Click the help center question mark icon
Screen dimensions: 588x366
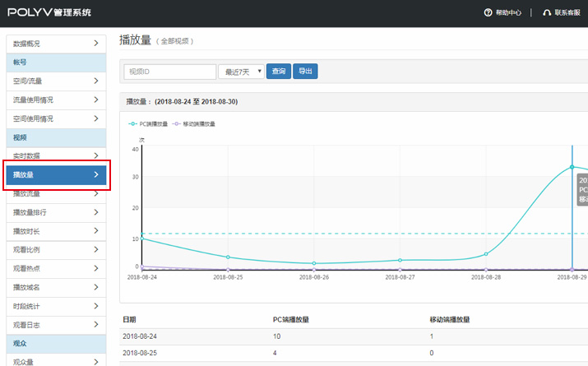pyautogui.click(x=488, y=13)
